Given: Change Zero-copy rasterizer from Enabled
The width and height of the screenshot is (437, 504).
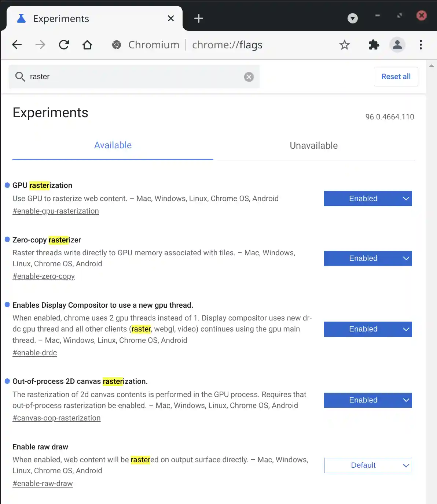Looking at the screenshot, I should 368,258.
